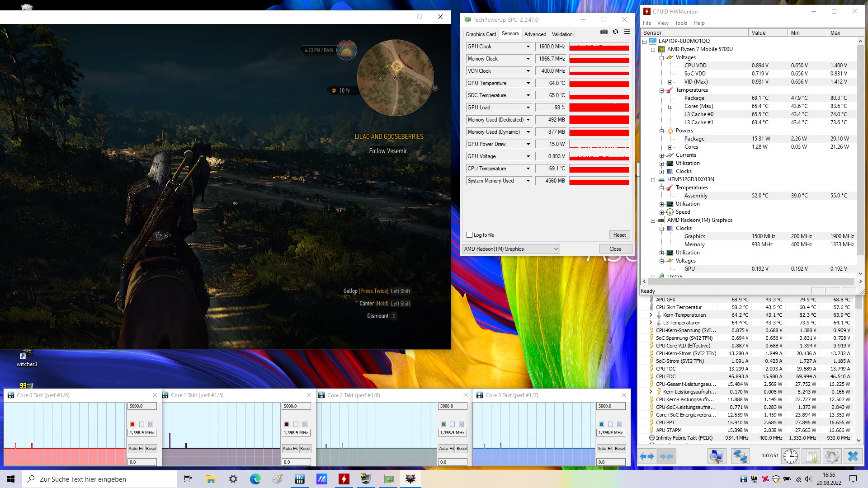Click HWiNFO blue X close icon
The image size is (868, 488).
click(853, 456)
